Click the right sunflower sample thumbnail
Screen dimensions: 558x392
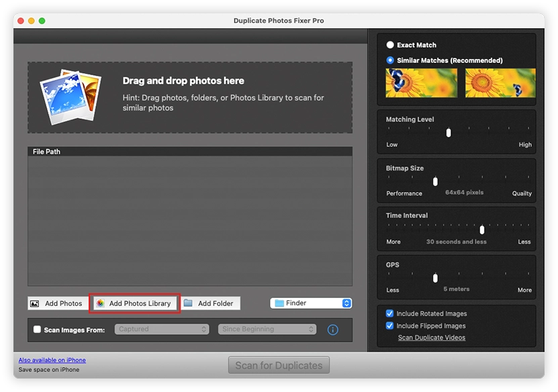pyautogui.click(x=500, y=83)
